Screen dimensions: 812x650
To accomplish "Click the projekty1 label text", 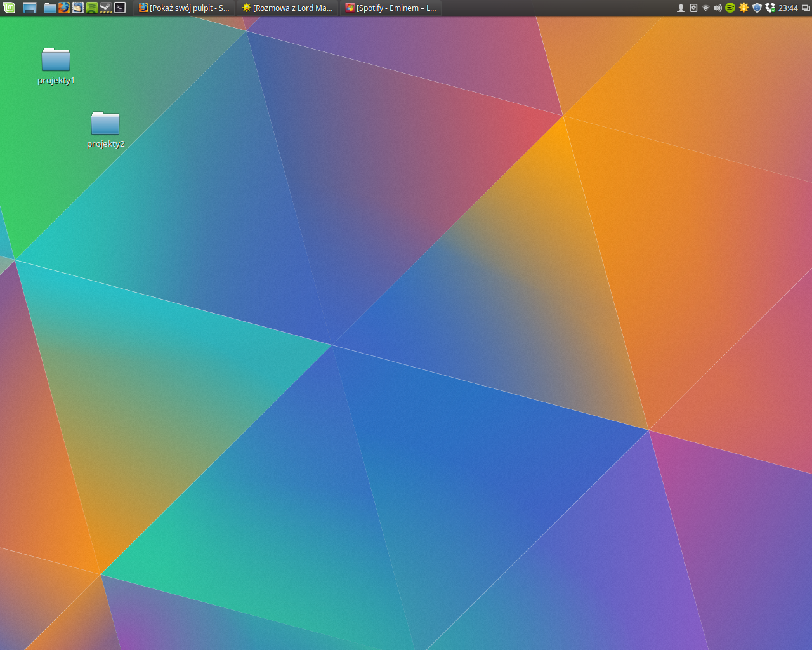I will [56, 81].
